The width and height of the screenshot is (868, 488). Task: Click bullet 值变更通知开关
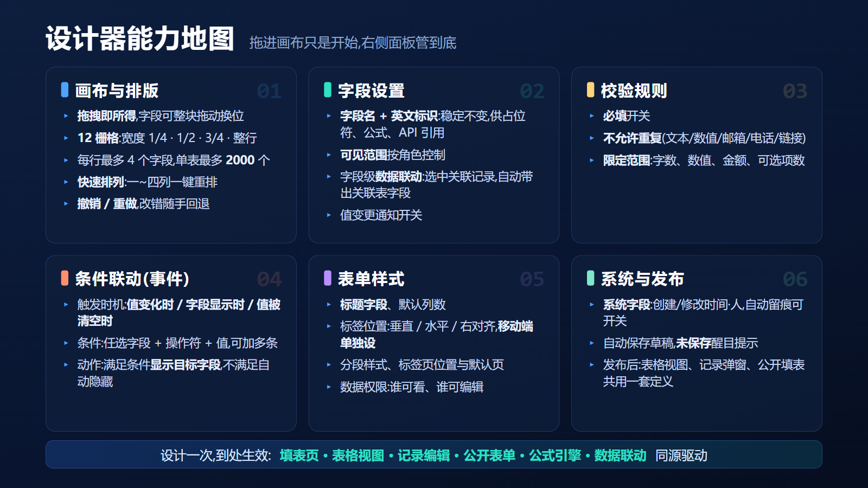(381, 215)
